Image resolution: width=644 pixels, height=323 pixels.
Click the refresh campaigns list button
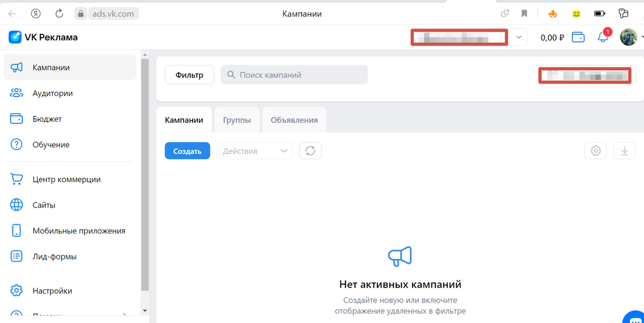[x=310, y=151]
